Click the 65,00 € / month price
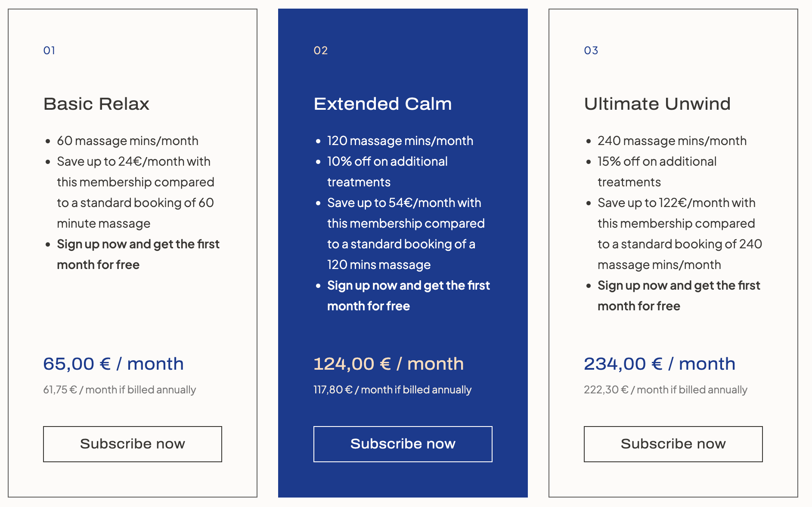 click(x=113, y=364)
